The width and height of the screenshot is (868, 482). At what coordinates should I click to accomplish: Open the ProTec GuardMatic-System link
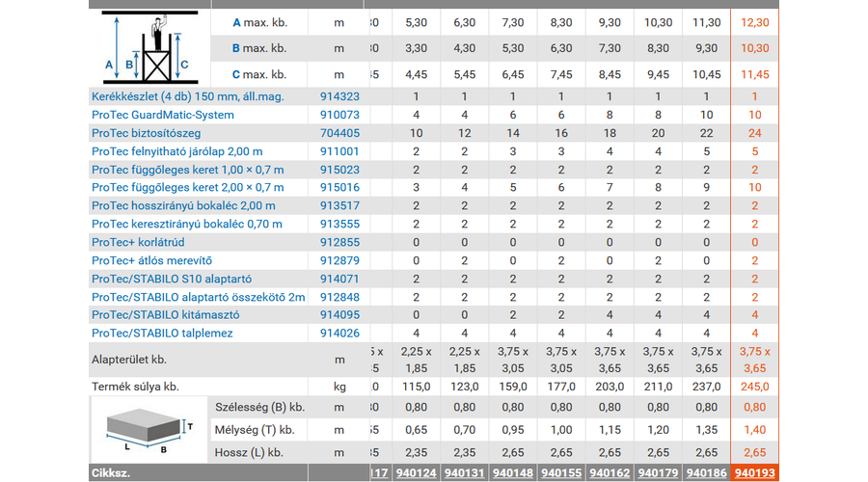(162, 115)
